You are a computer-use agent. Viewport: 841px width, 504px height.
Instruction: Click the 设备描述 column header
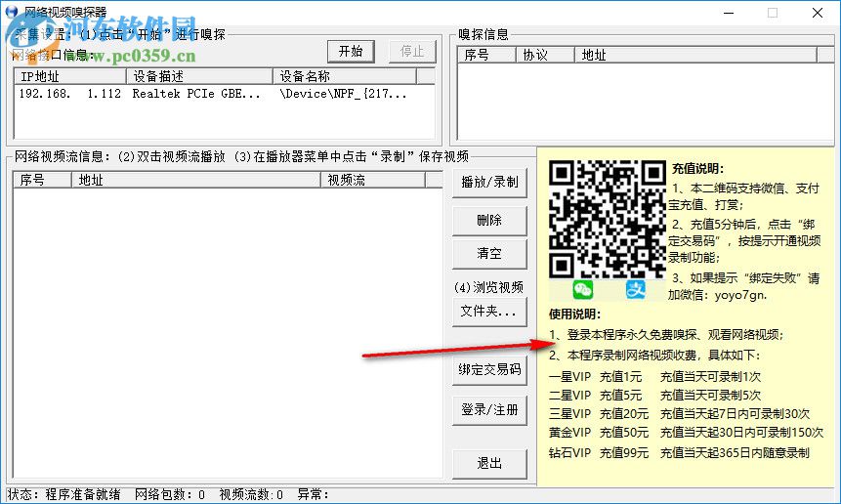pyautogui.click(x=199, y=76)
